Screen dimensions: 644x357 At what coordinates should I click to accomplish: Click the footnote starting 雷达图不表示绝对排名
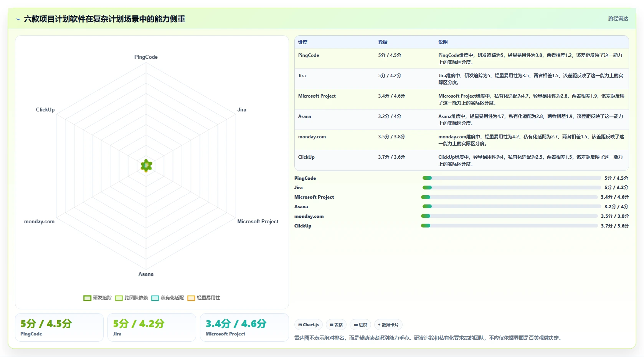[429, 338]
